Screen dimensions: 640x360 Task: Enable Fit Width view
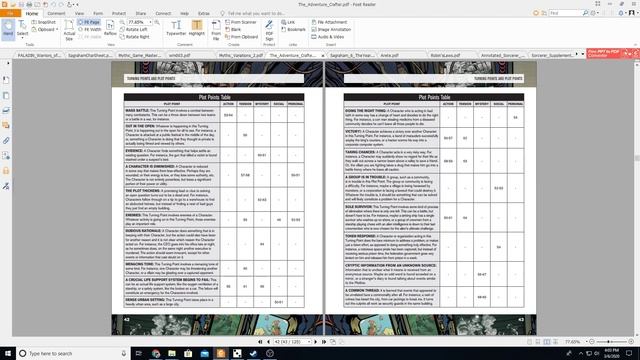[89, 29]
